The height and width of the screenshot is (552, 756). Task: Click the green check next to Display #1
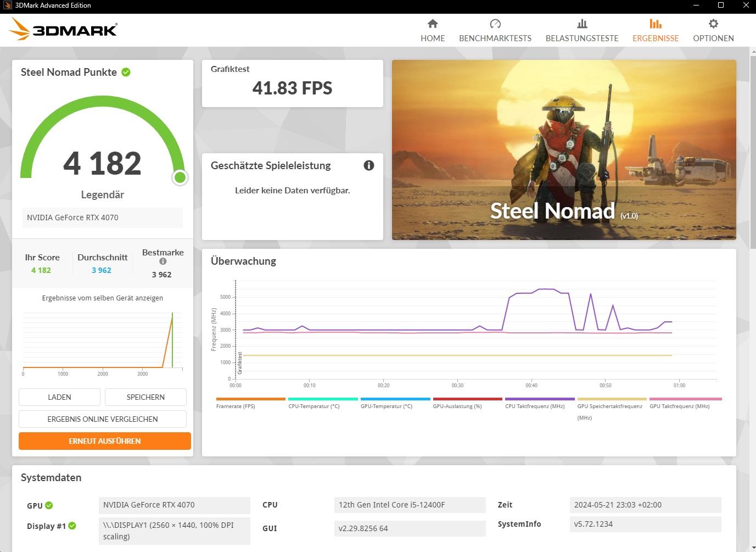point(72,526)
